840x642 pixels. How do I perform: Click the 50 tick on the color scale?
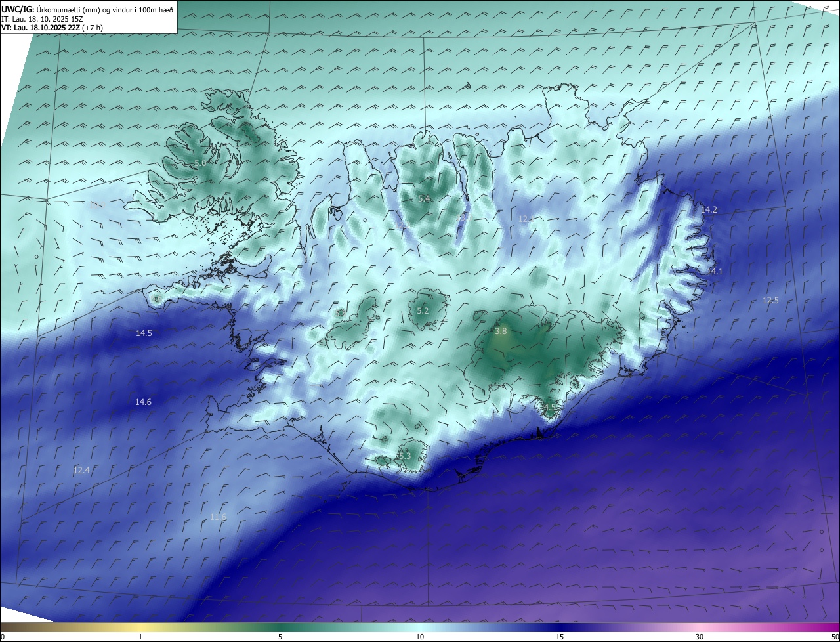pos(835,637)
